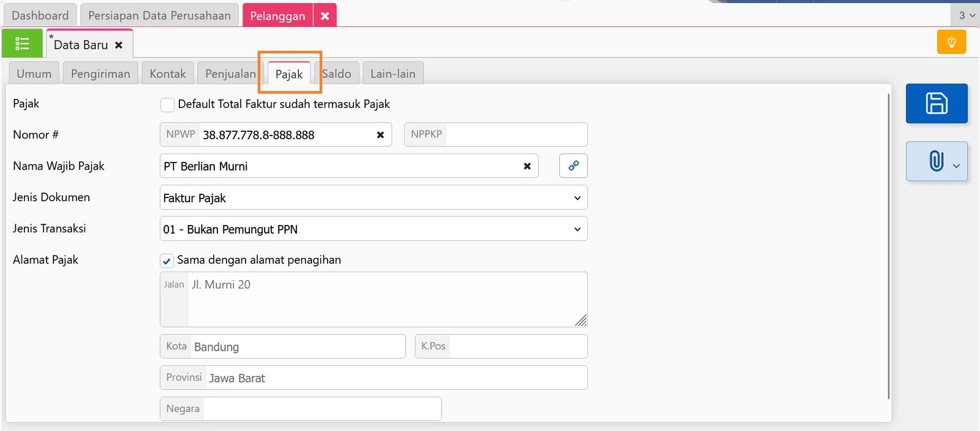Open the Jenis Transaksi dropdown
The image size is (980, 431).
tap(373, 229)
